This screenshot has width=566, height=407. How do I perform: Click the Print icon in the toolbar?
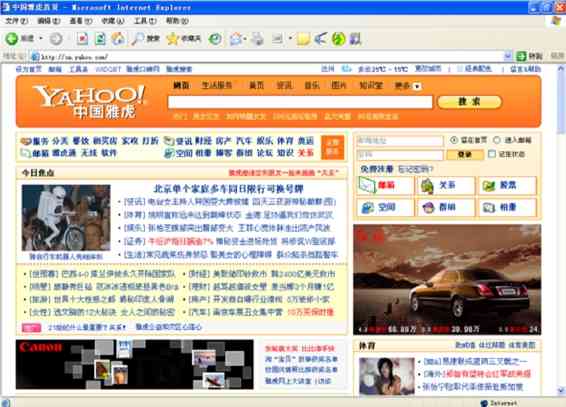click(258, 39)
